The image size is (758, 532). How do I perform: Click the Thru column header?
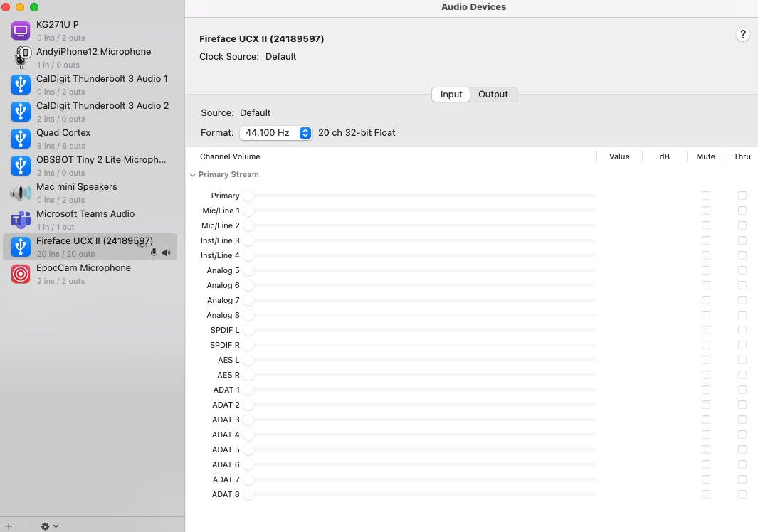742,156
